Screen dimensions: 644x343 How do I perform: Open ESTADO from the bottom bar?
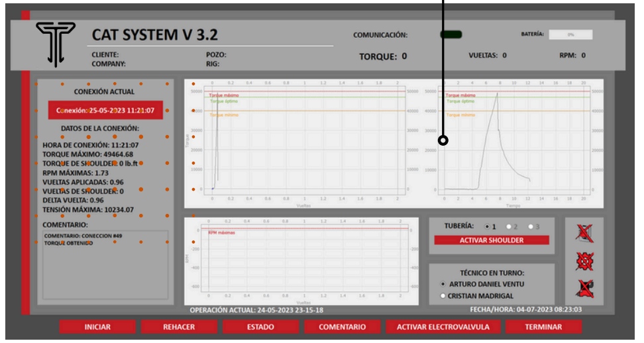[x=260, y=326]
